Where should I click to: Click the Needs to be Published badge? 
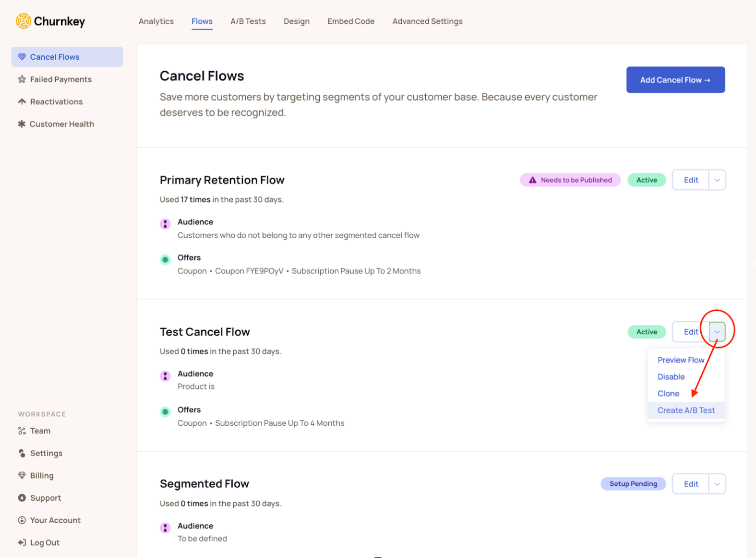click(x=570, y=180)
